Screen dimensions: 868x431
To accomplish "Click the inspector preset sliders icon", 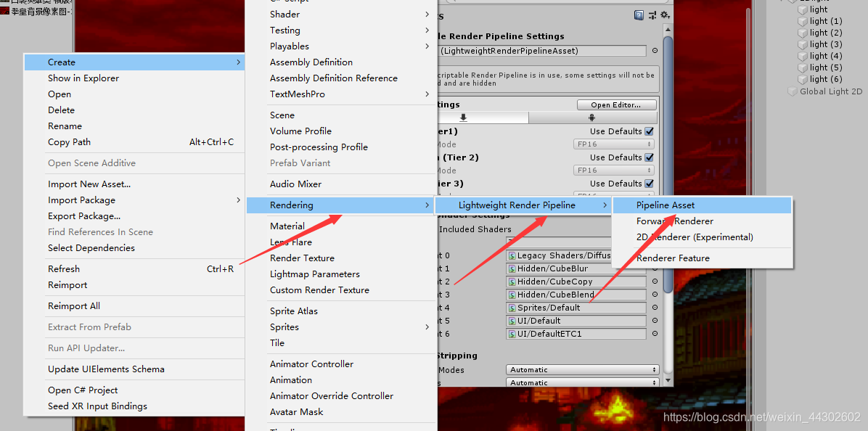I will click(x=652, y=15).
